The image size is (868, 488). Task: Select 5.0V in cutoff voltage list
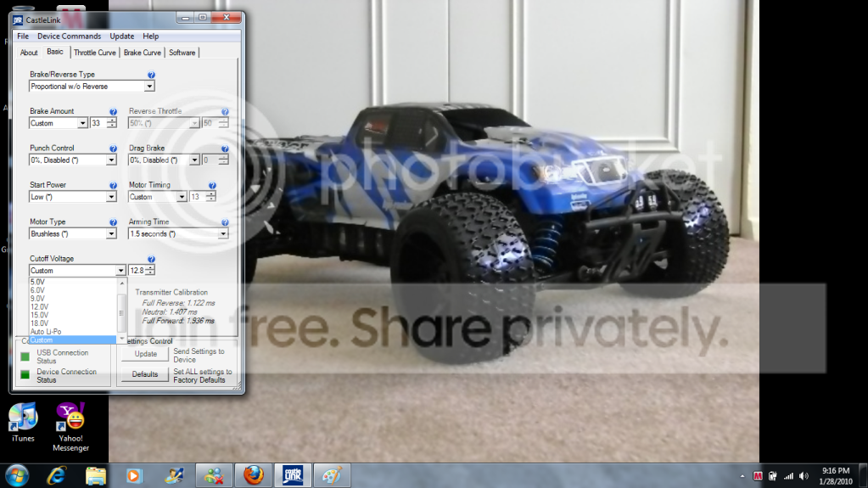click(73, 282)
